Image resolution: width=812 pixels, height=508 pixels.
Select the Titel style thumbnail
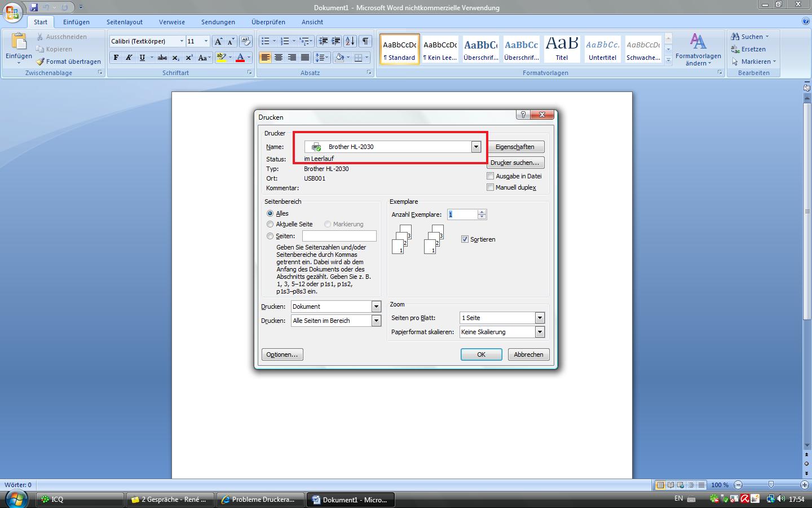(x=562, y=49)
